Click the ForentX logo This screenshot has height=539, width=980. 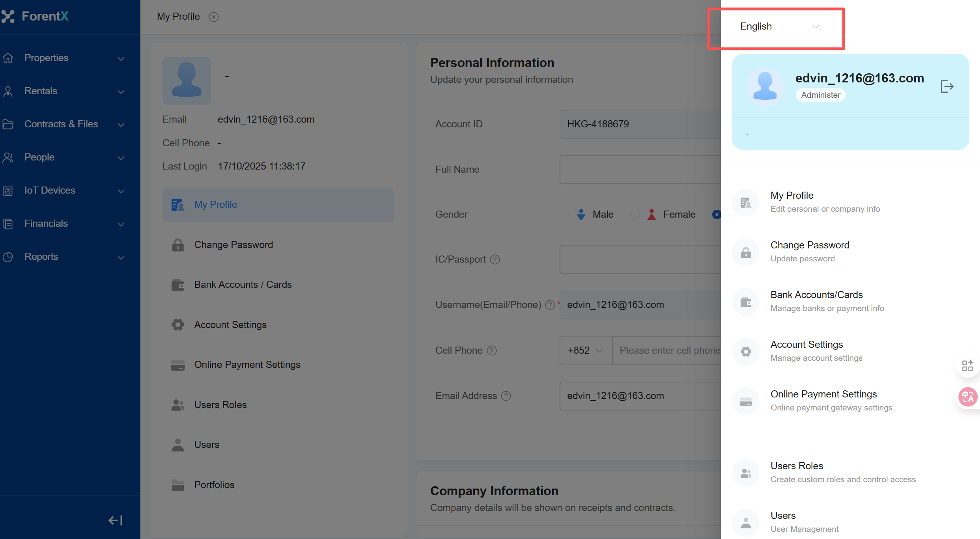(35, 16)
